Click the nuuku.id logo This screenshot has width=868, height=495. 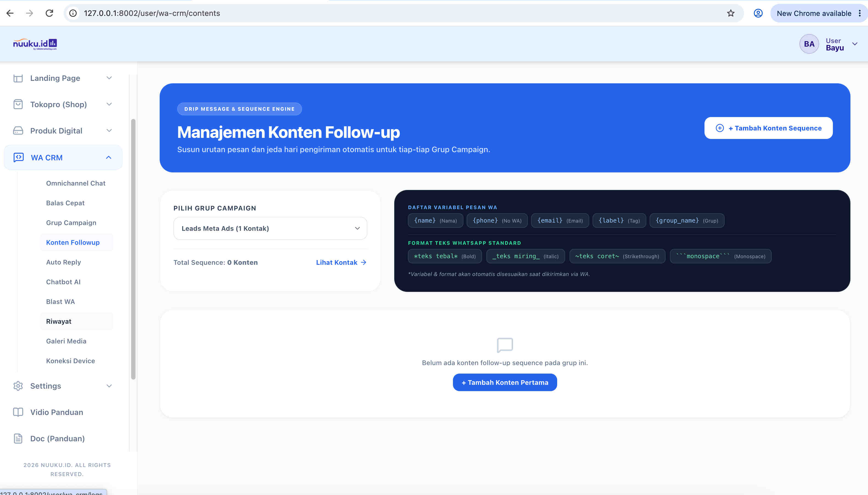click(x=35, y=44)
